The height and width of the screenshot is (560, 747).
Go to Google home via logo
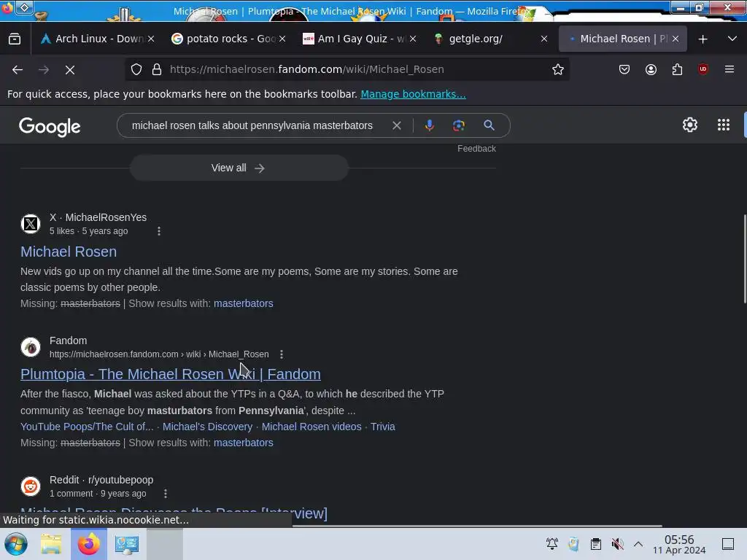tap(50, 127)
